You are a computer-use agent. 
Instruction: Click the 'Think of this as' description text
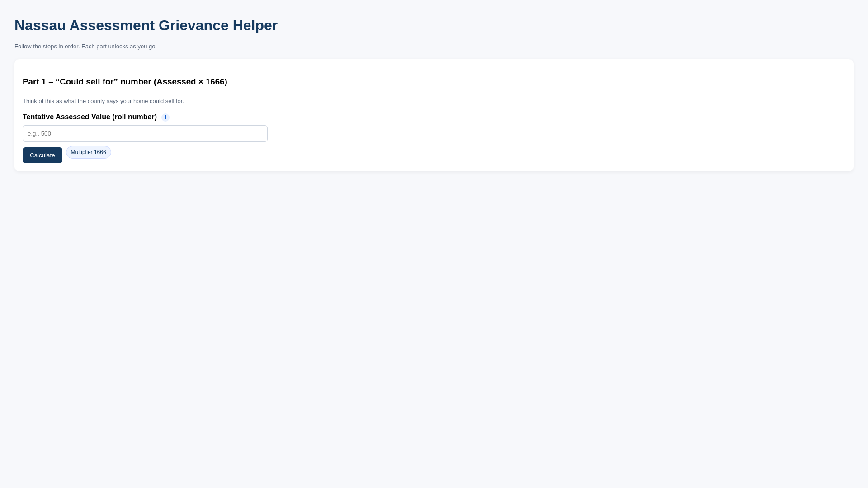103,101
